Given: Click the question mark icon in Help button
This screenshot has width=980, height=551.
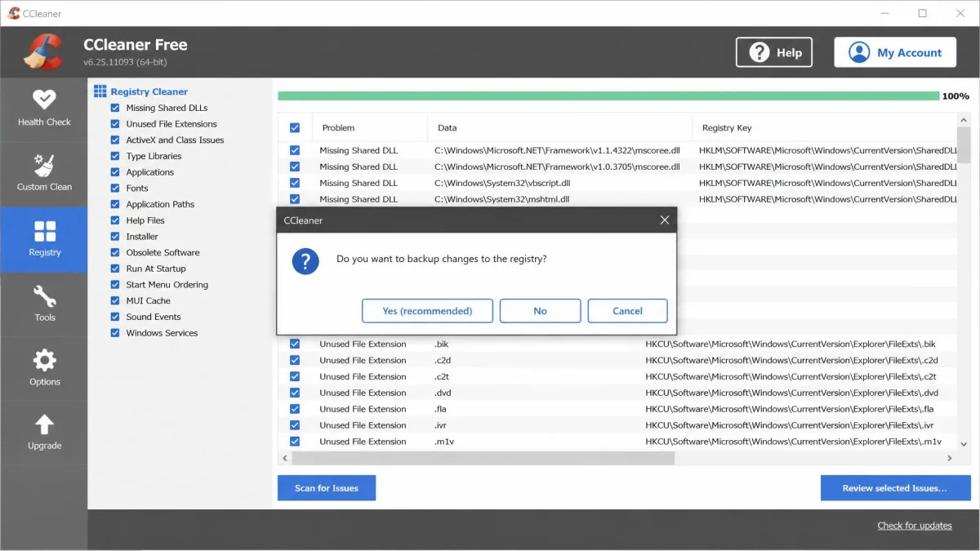Looking at the screenshot, I should (759, 52).
